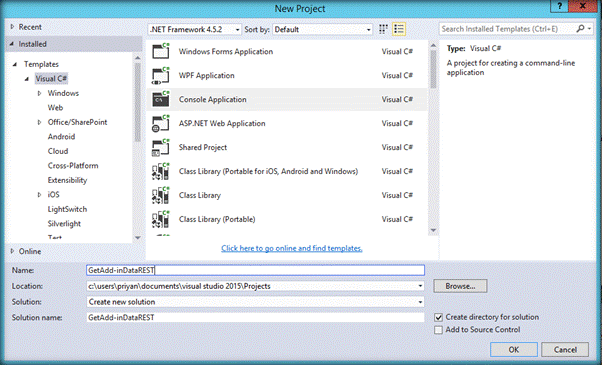The height and width of the screenshot is (365, 602).
Task: Enable Add to Source Control checkbox
Action: coord(438,330)
